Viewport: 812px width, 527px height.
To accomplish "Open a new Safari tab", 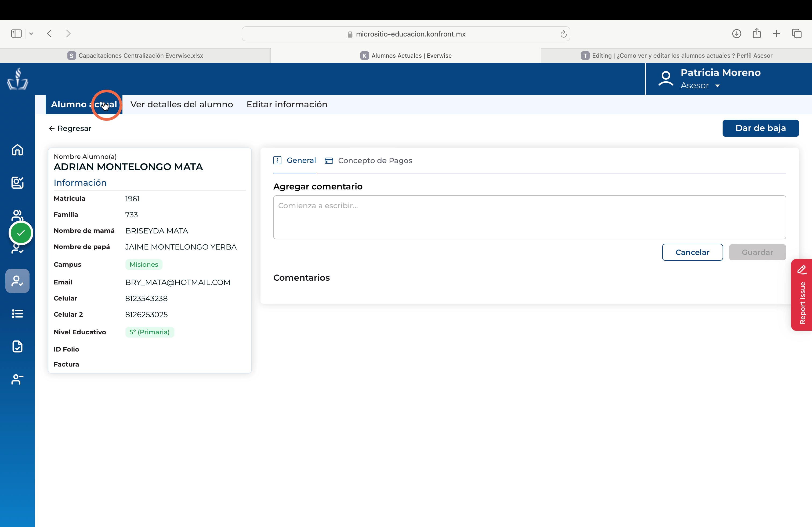I will click(777, 33).
